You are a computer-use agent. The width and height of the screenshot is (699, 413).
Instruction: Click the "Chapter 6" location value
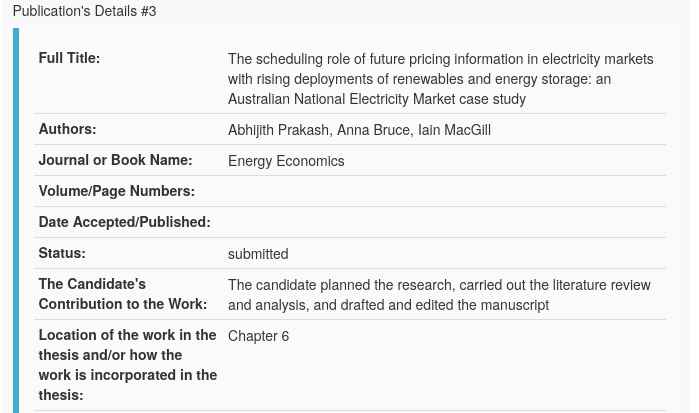click(x=258, y=336)
